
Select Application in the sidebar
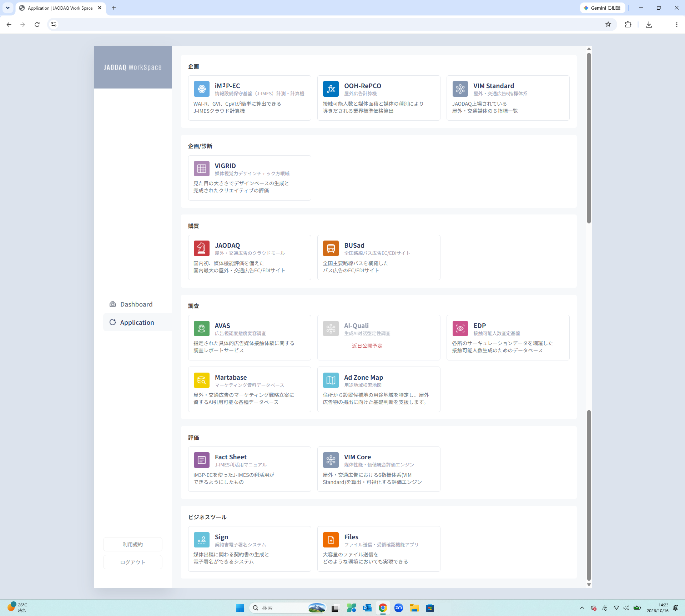[137, 322]
